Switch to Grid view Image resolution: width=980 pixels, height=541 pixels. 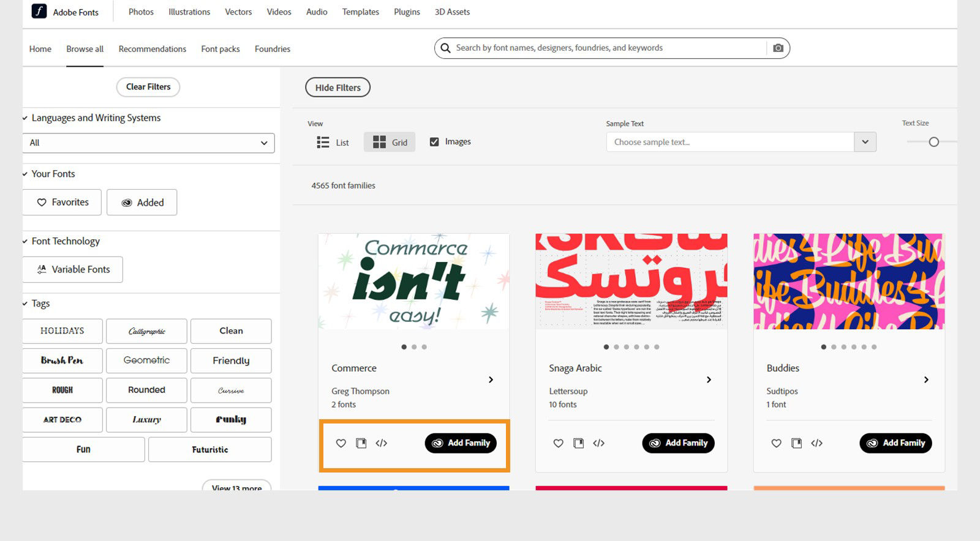[390, 142]
